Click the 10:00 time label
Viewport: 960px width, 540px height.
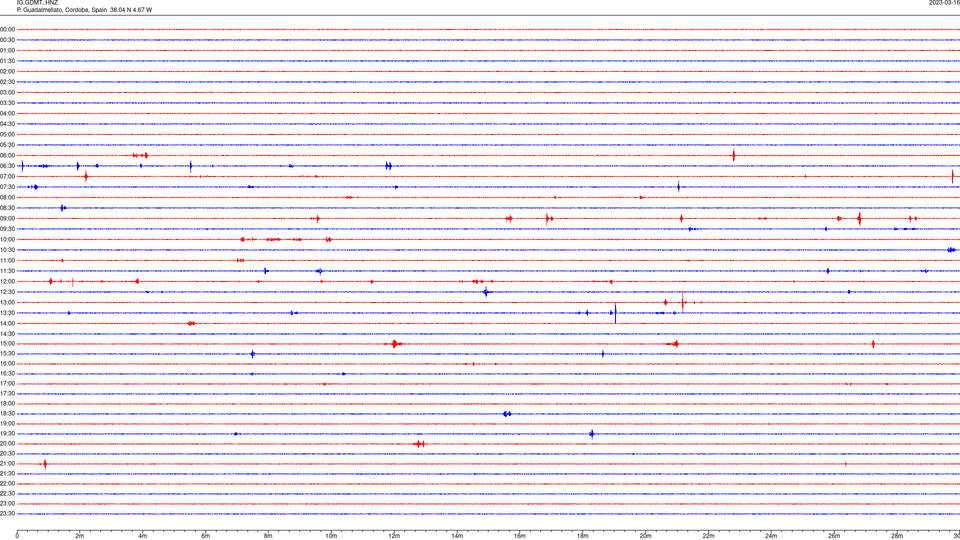(x=7, y=239)
